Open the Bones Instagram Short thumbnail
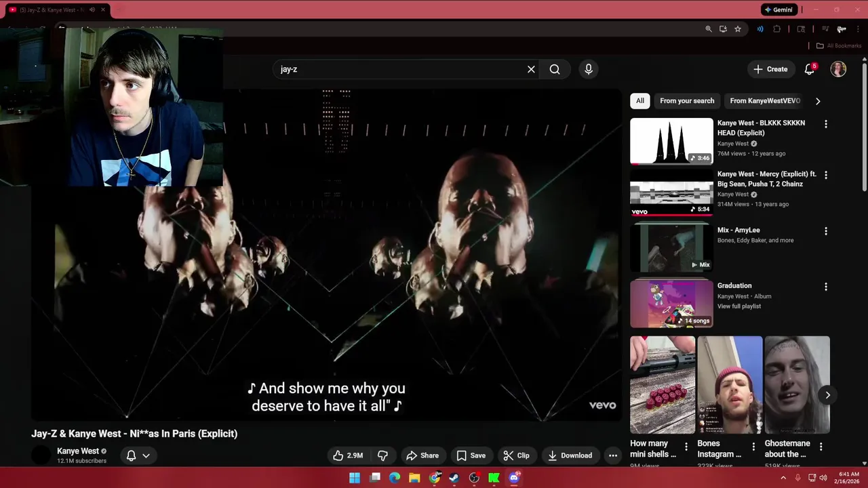The image size is (868, 488). click(730, 385)
